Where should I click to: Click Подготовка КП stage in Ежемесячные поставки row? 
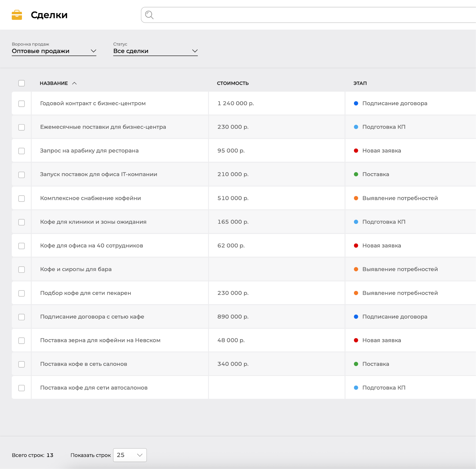coord(384,127)
